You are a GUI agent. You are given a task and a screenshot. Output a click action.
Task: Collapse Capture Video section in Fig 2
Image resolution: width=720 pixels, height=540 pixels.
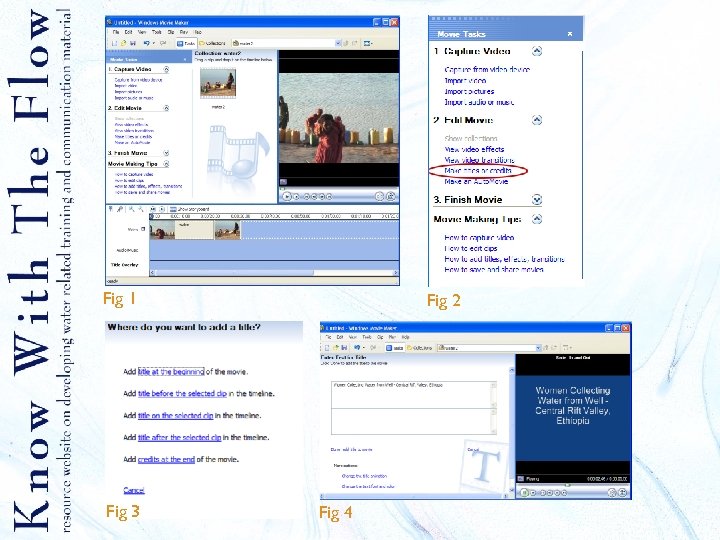[x=537, y=51]
